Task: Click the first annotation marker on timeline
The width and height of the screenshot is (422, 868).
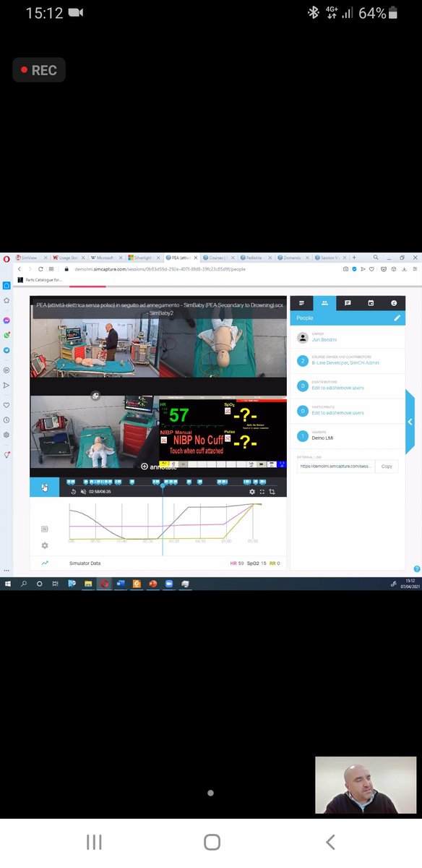Action: tap(70, 482)
